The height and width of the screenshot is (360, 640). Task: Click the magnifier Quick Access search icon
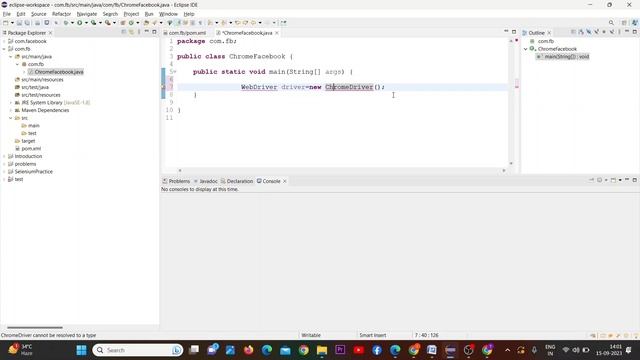(x=611, y=23)
